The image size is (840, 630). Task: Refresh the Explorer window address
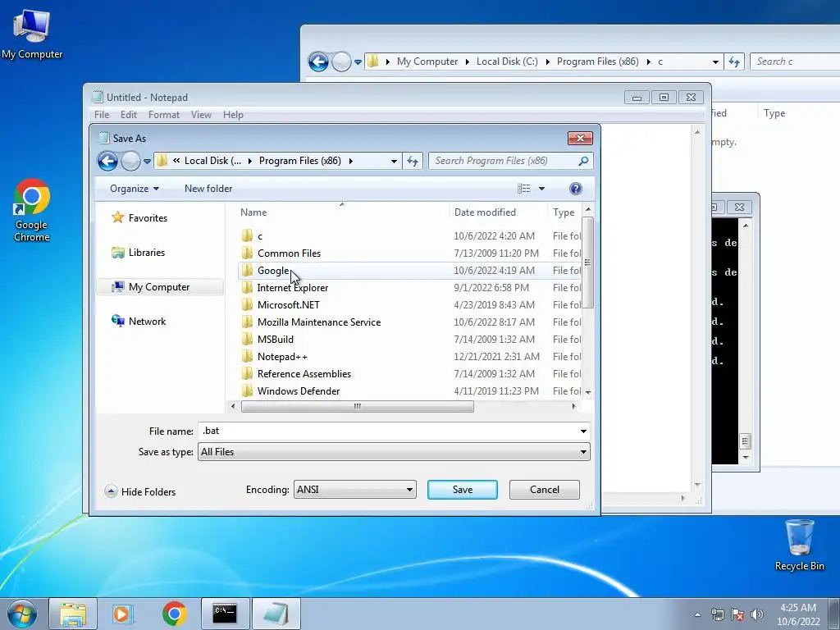click(x=734, y=62)
